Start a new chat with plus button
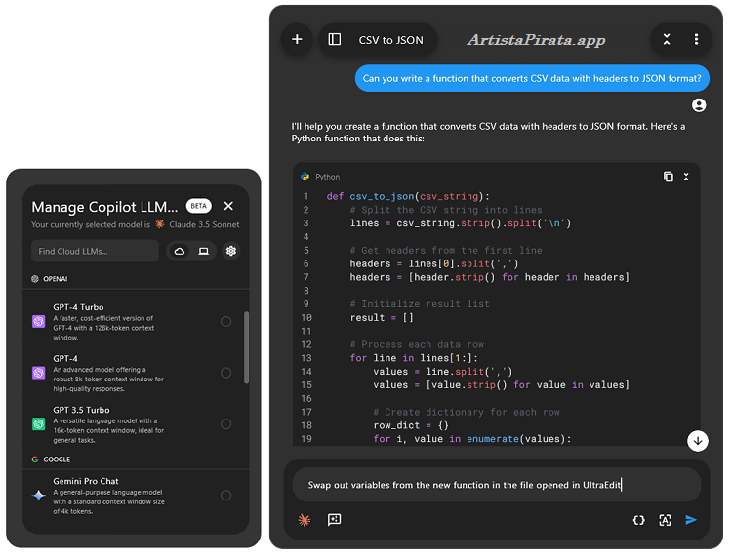732x560 pixels. click(297, 40)
